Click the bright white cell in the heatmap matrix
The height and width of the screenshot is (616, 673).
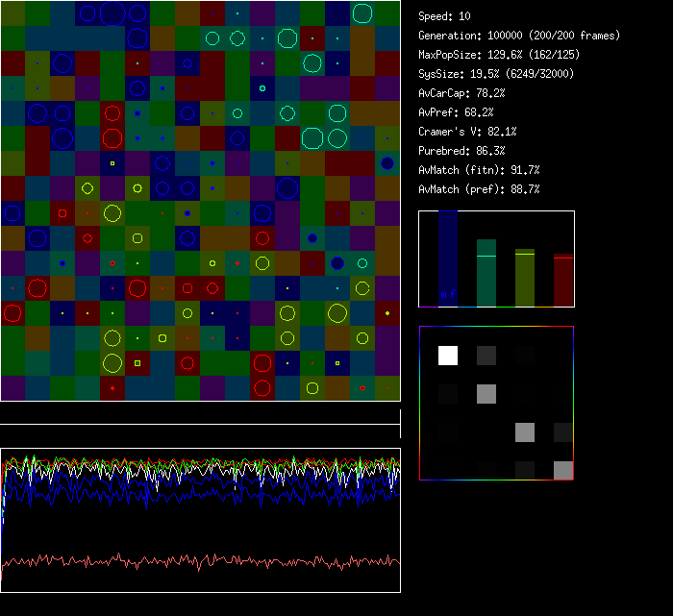pos(448,356)
